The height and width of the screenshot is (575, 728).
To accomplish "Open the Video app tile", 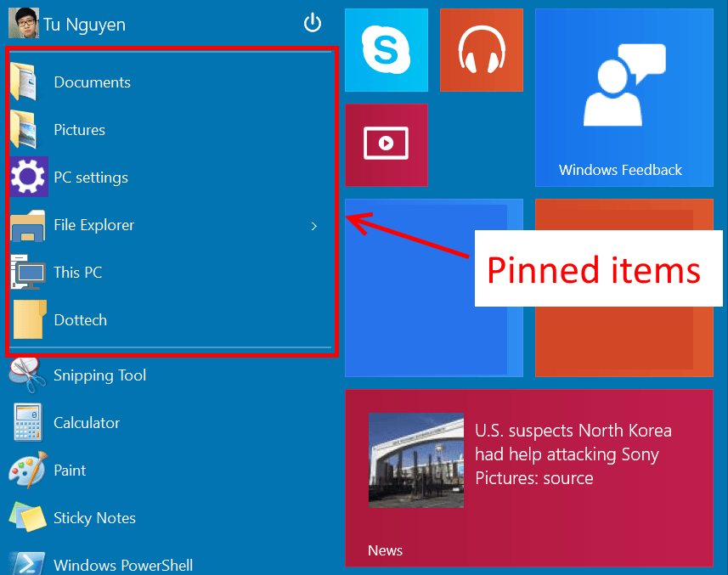I will point(386,144).
